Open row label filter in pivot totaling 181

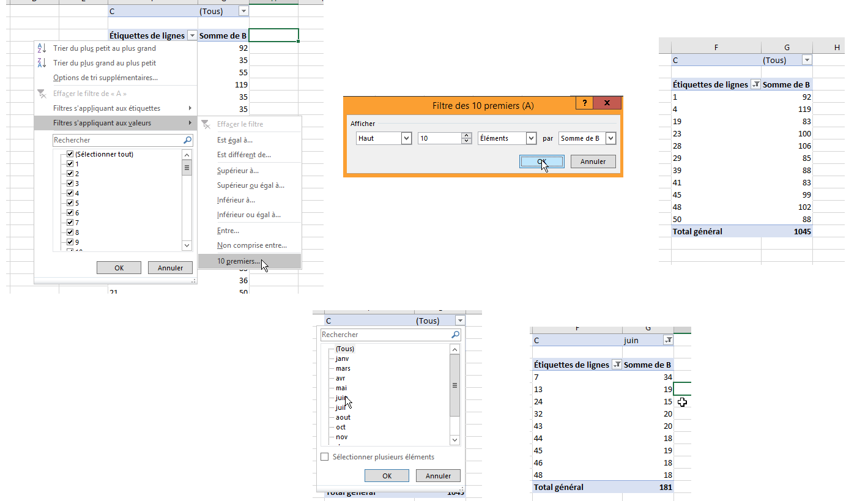pos(617,365)
